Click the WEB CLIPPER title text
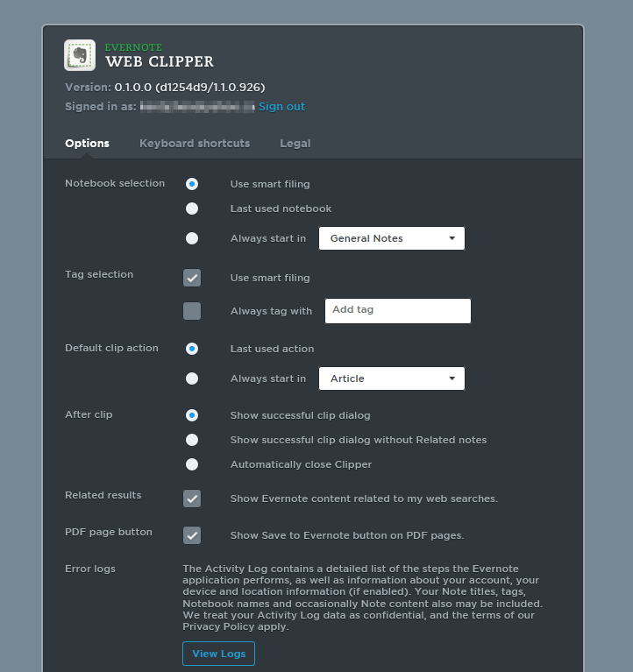633x672 pixels. [x=160, y=61]
